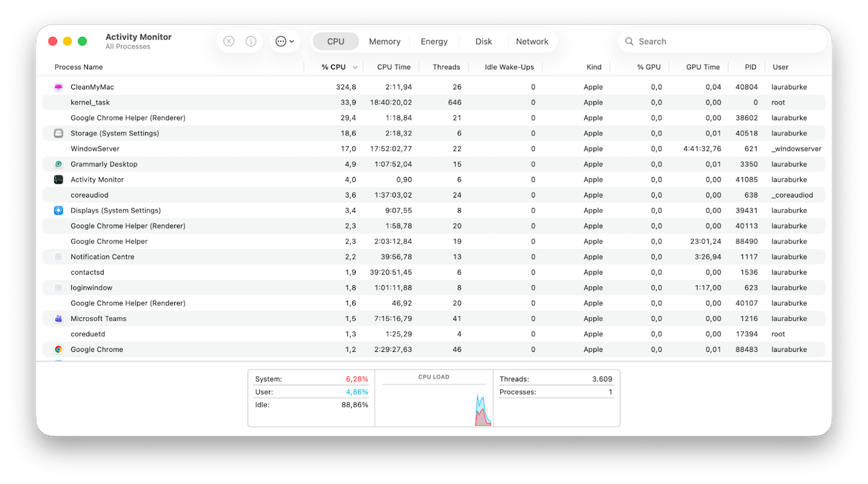Open the % CPU column sort dropdown

(x=356, y=67)
